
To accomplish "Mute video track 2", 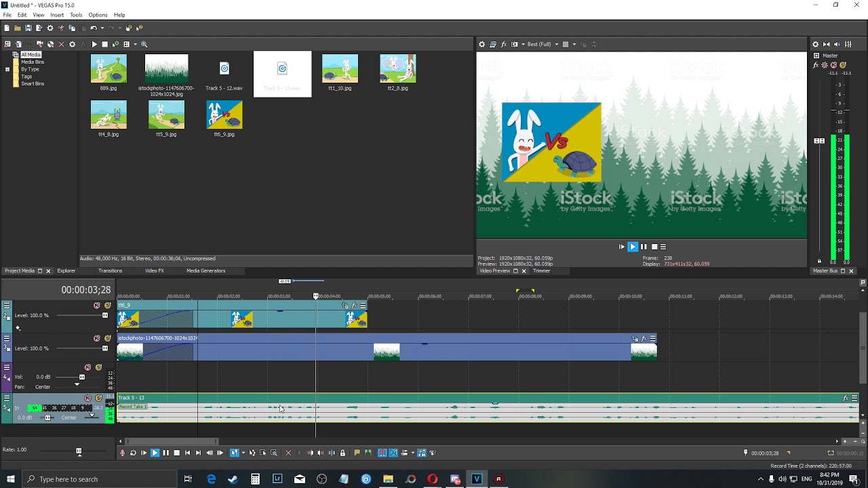I will (97, 305).
